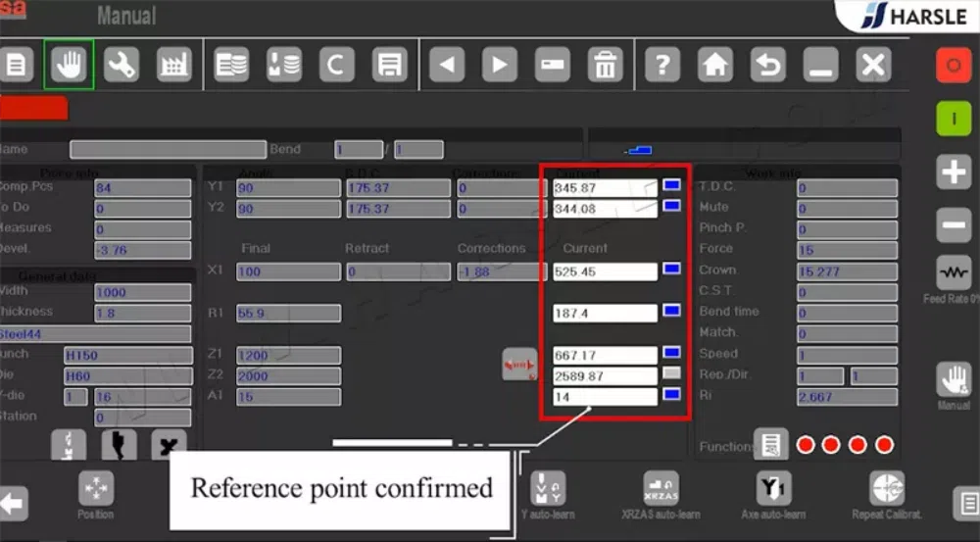The height and width of the screenshot is (542, 980).
Task: Click the green start button
Action: coord(954,119)
